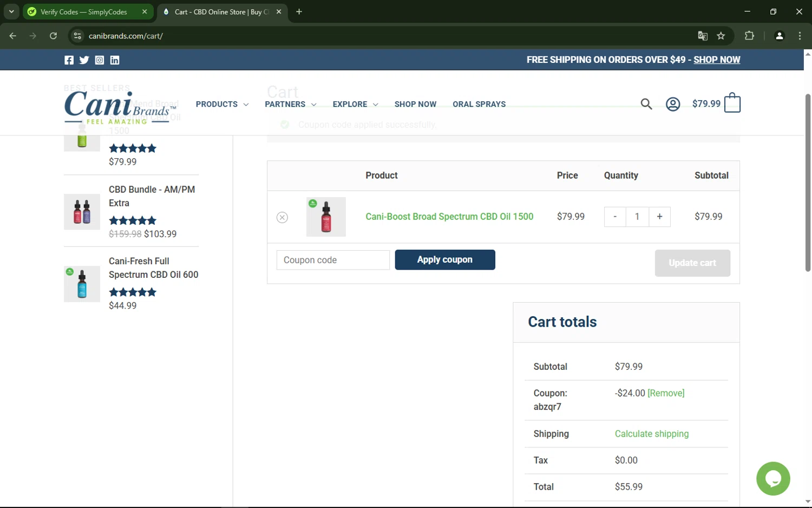Click the Apply coupon button
This screenshot has width=812, height=508.
pyautogui.click(x=445, y=260)
